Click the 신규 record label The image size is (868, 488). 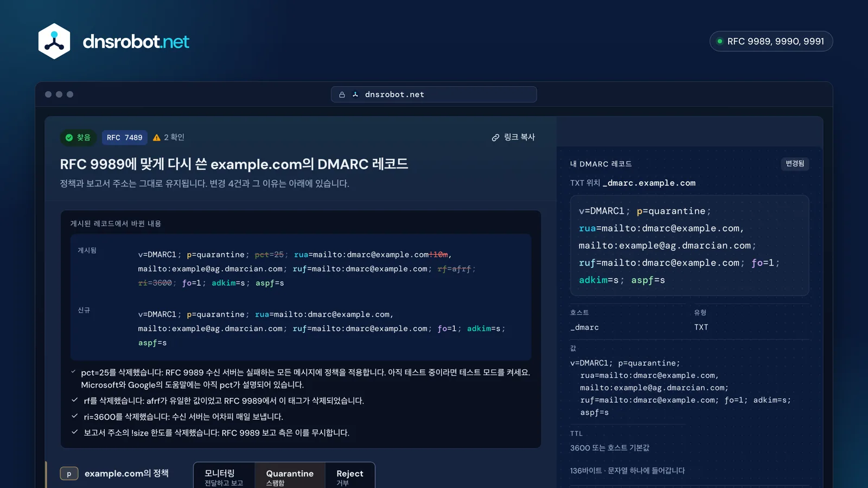click(x=84, y=310)
